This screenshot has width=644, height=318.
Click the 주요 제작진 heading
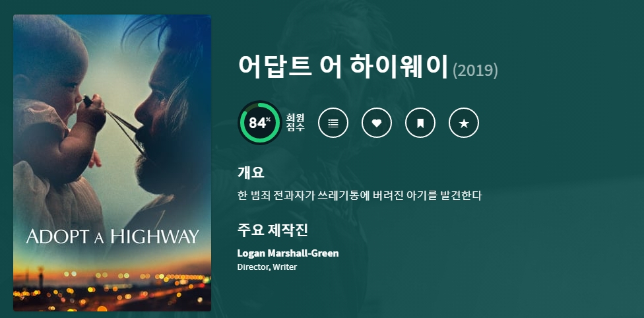pyautogui.click(x=273, y=230)
